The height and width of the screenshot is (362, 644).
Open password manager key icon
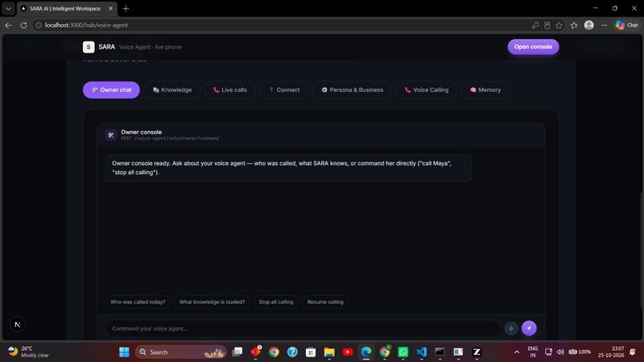[535, 25]
